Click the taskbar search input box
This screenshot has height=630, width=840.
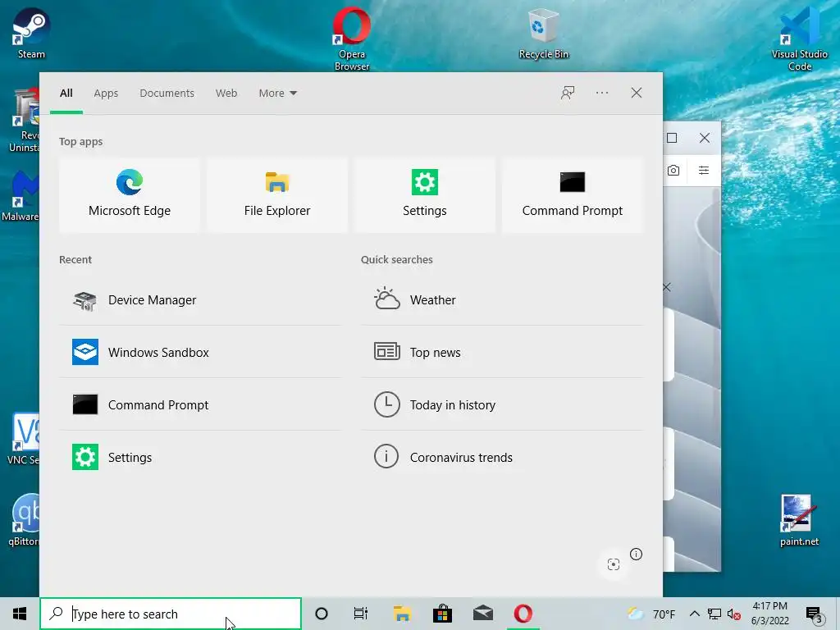(171, 614)
